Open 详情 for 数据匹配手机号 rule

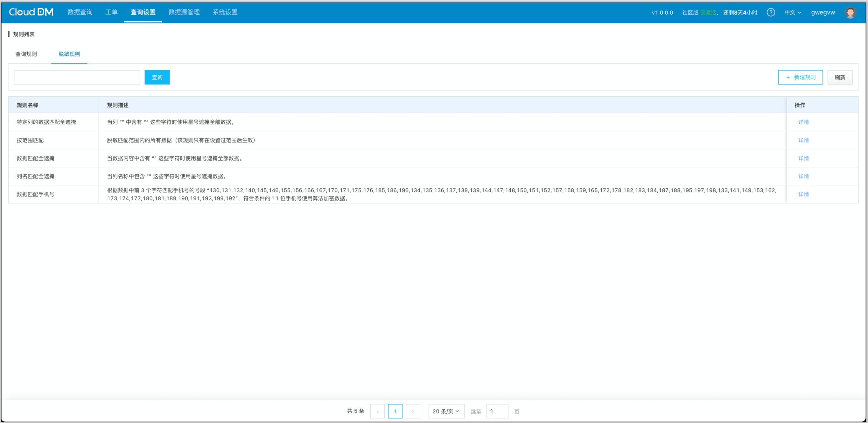pos(803,194)
